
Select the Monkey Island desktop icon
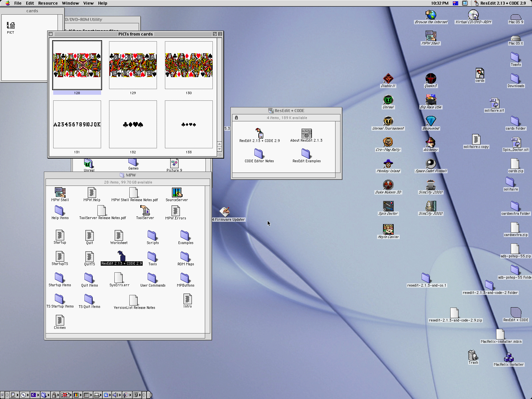click(x=388, y=164)
